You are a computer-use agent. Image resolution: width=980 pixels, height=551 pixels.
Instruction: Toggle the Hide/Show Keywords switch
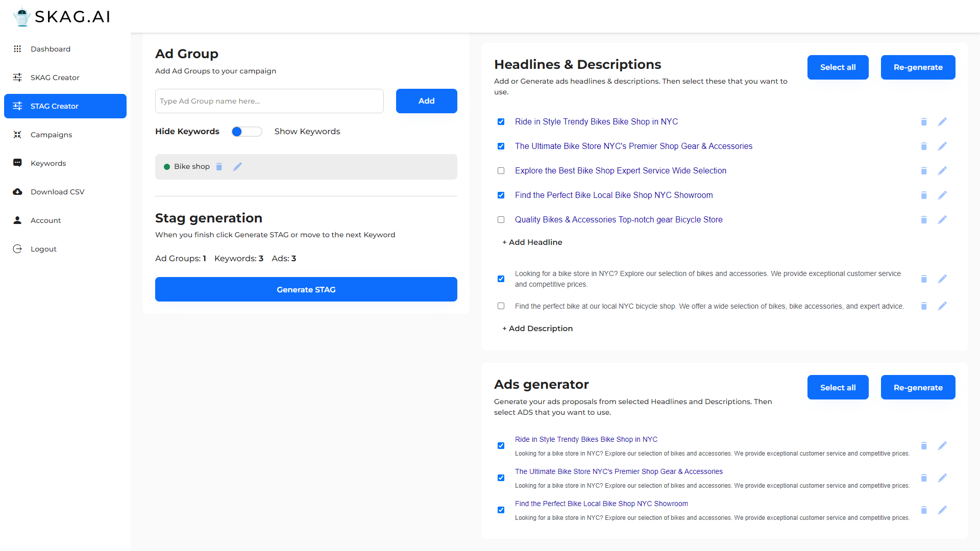tap(247, 132)
